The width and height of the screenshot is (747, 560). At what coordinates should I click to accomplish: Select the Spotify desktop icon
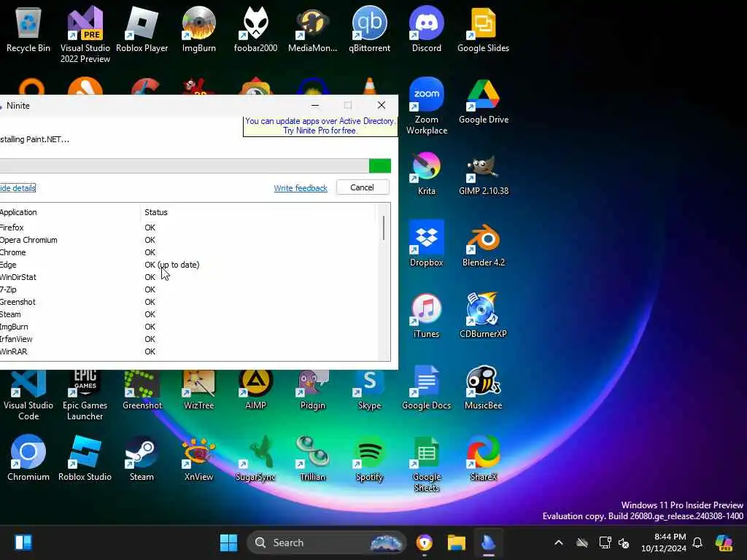point(369,458)
